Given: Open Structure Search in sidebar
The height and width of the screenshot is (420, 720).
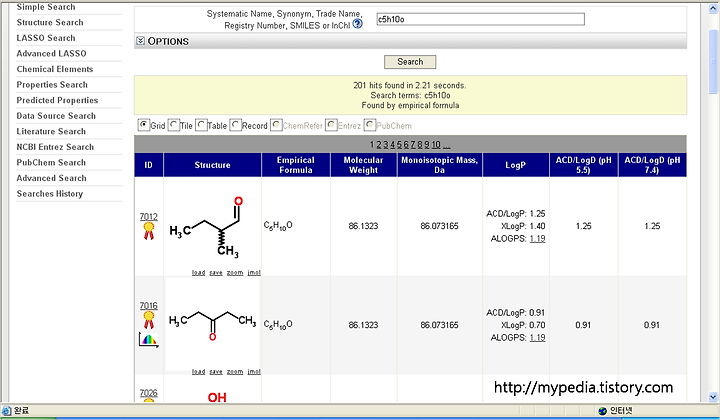Looking at the screenshot, I should tap(50, 22).
